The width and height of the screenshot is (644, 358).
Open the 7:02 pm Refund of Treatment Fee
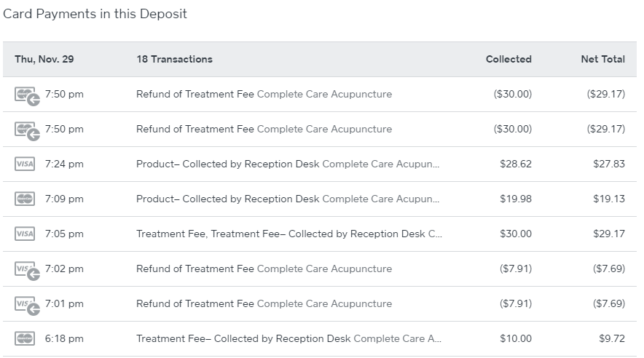pos(264,269)
